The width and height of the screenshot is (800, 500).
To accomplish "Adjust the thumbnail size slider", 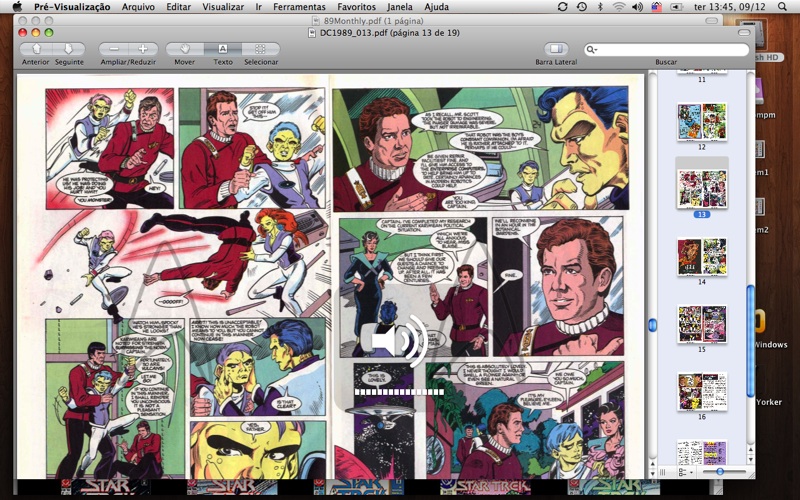I will pyautogui.click(x=720, y=472).
